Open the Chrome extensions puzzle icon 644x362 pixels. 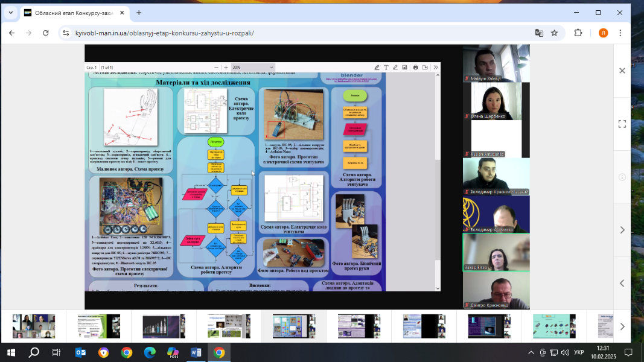(578, 33)
